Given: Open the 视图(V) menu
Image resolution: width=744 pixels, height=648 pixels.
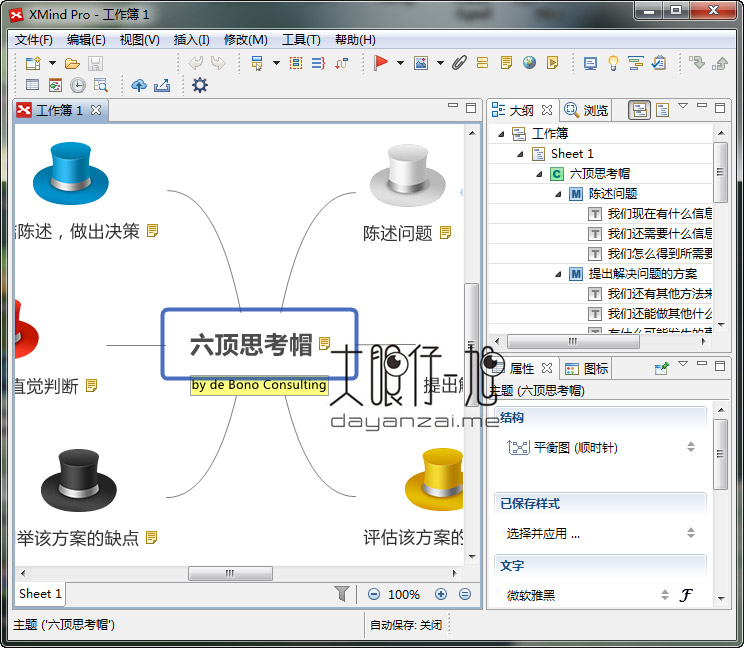Looking at the screenshot, I should click(x=140, y=40).
